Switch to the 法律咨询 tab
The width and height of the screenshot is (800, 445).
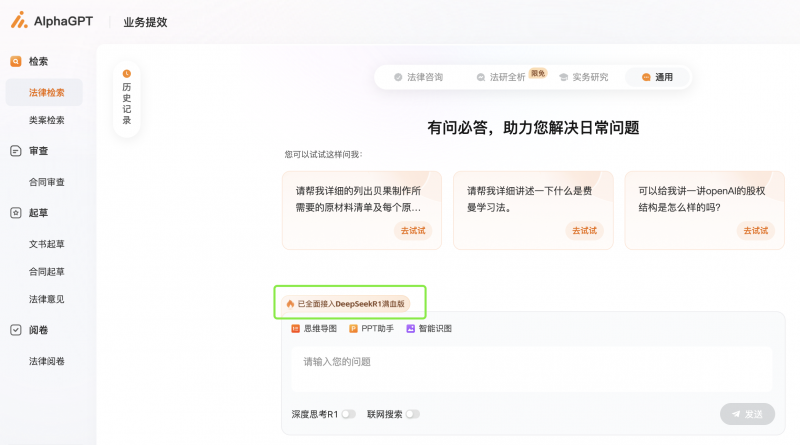[418, 77]
